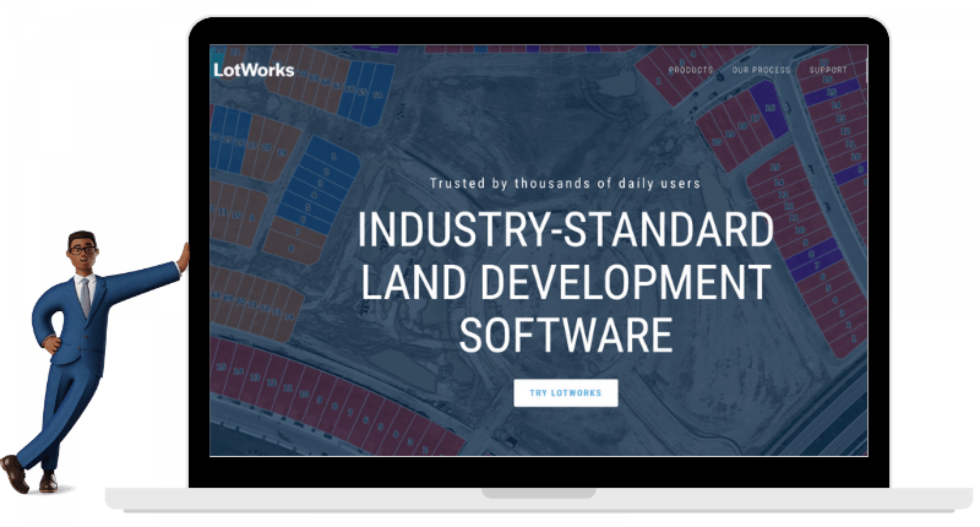The width and height of the screenshot is (980, 527).
Task: Select blue lot 64 near the logo
Action: pyautogui.click(x=378, y=95)
